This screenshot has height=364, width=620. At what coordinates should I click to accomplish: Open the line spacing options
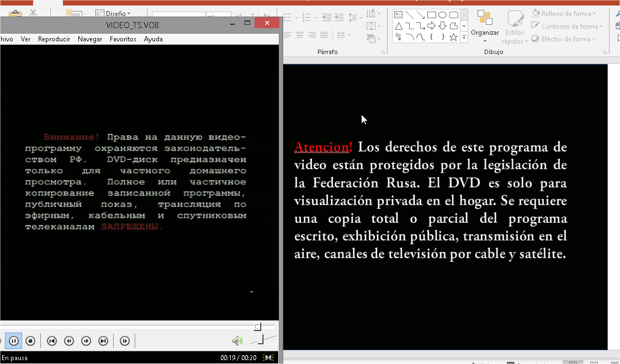pos(355,18)
